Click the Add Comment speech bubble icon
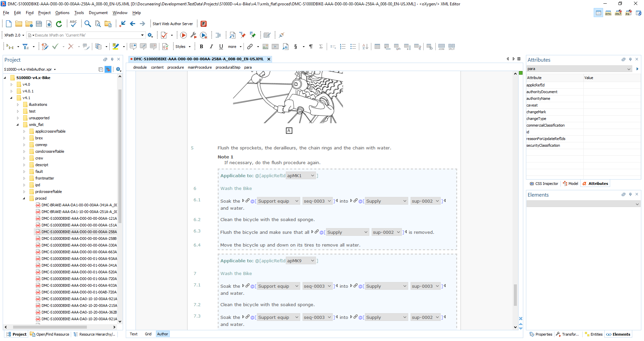The image size is (644, 341). (x=133, y=47)
